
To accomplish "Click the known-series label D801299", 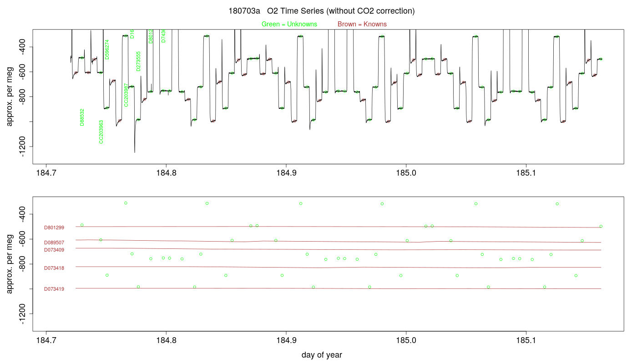I will tap(54, 227).
